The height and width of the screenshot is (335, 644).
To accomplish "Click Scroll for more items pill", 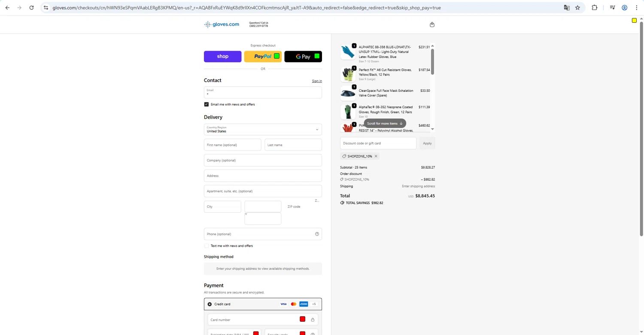I will click(x=385, y=124).
